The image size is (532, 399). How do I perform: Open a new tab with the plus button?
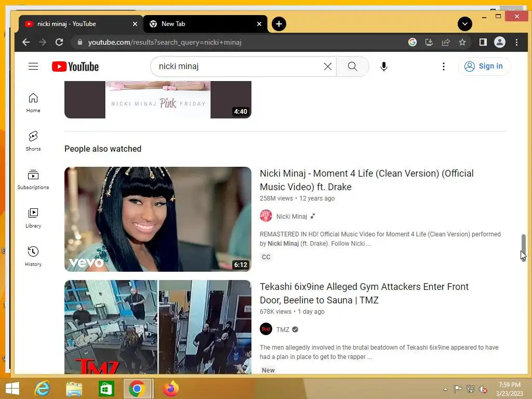[x=279, y=24]
